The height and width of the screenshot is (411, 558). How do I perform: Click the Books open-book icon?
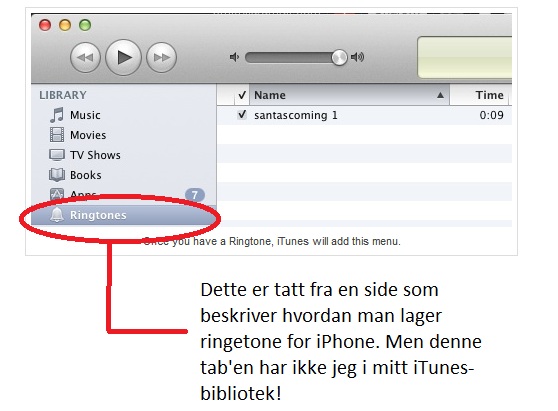point(57,175)
